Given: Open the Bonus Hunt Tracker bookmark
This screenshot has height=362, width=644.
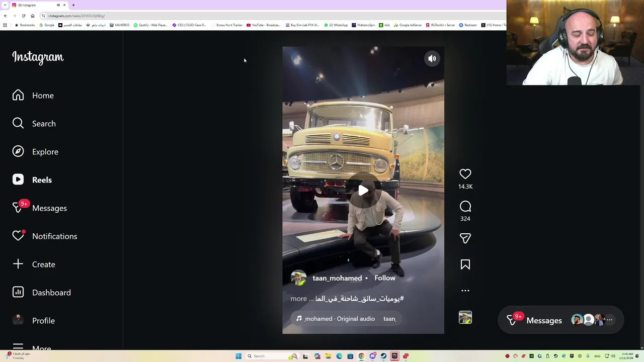Looking at the screenshot, I should pyautogui.click(x=227, y=25).
